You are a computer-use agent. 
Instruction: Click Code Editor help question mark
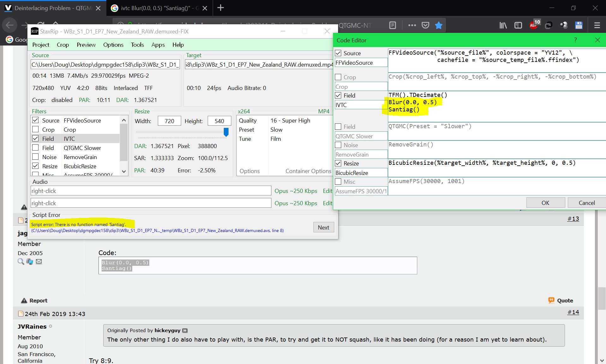click(x=575, y=40)
